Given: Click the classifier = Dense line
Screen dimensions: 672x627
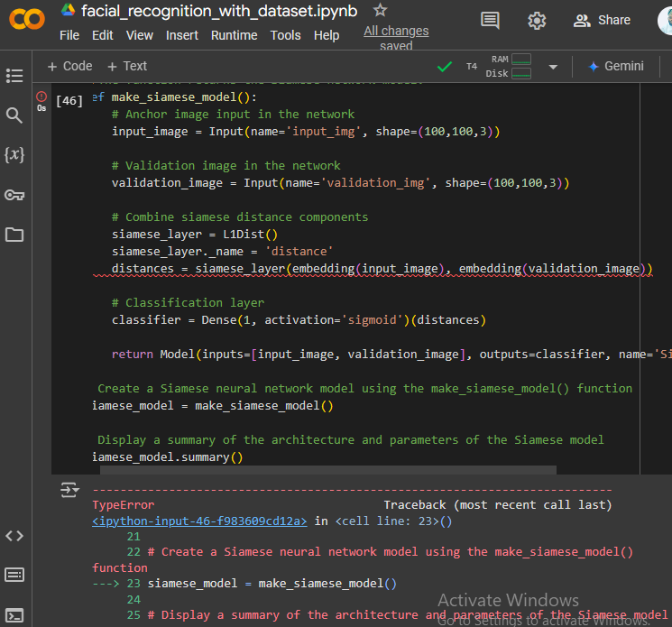Looking at the screenshot, I should pyautogui.click(x=299, y=319).
